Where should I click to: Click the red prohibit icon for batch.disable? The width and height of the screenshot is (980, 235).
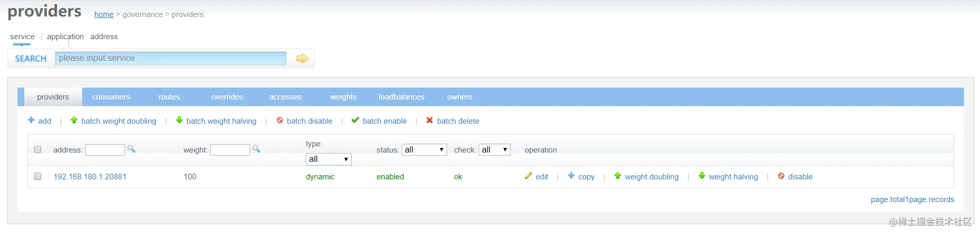coord(279,120)
